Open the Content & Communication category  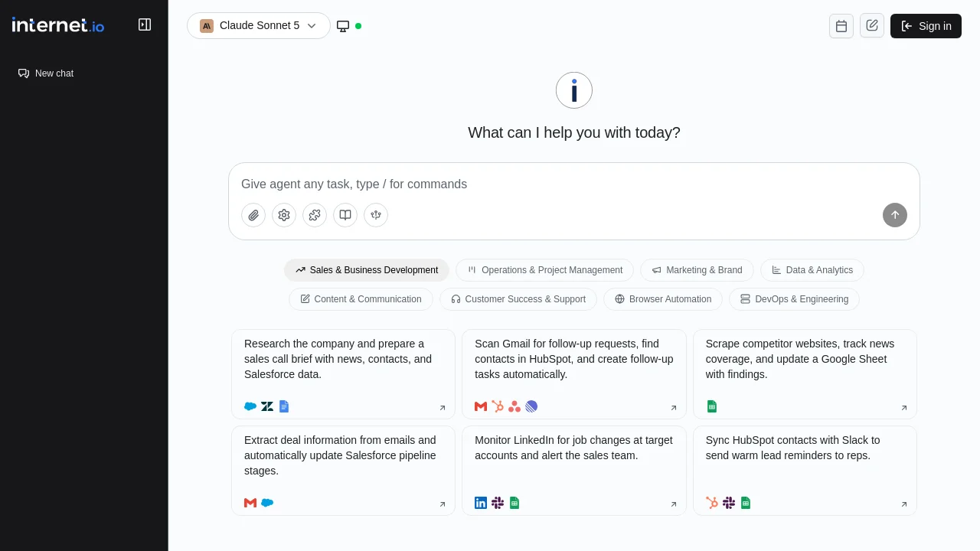click(x=361, y=299)
